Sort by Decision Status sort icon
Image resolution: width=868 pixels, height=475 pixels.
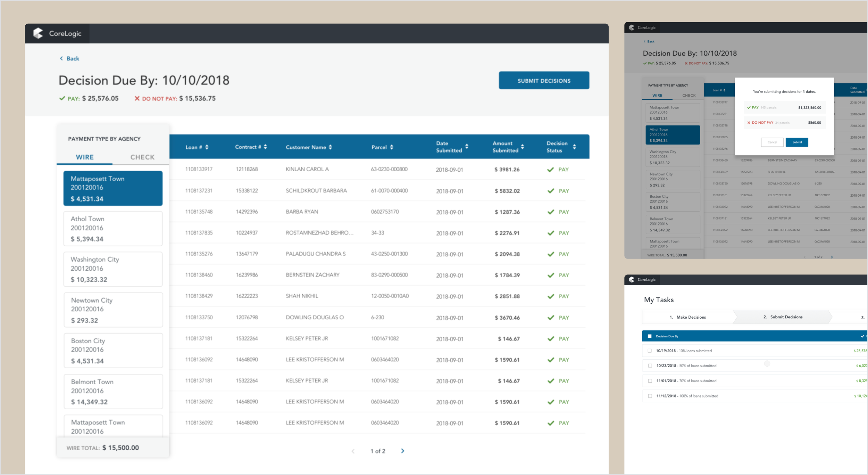pyautogui.click(x=575, y=147)
